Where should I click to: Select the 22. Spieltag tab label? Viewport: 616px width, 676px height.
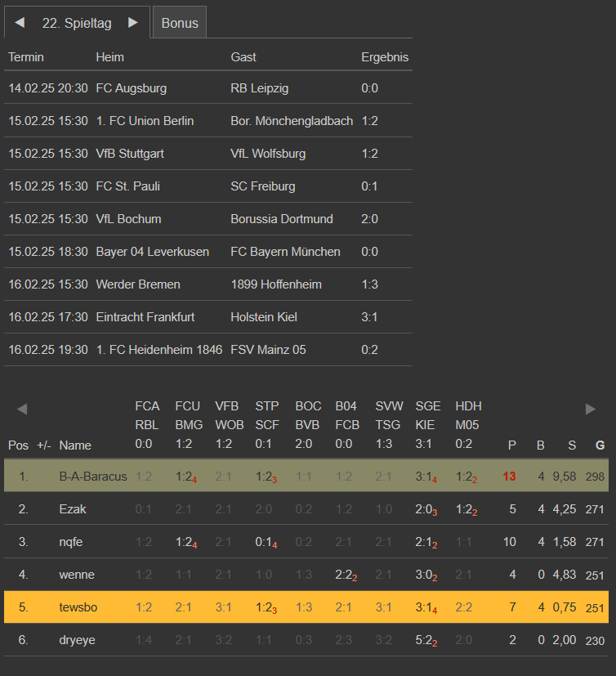[77, 23]
